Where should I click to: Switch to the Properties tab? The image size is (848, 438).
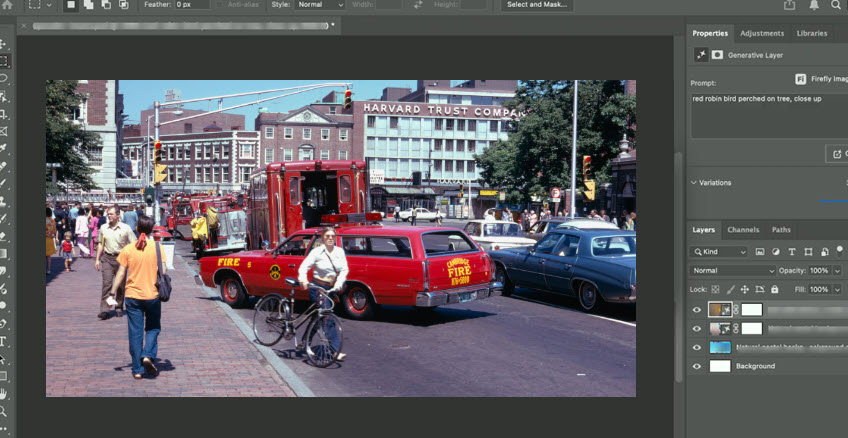pyautogui.click(x=710, y=33)
